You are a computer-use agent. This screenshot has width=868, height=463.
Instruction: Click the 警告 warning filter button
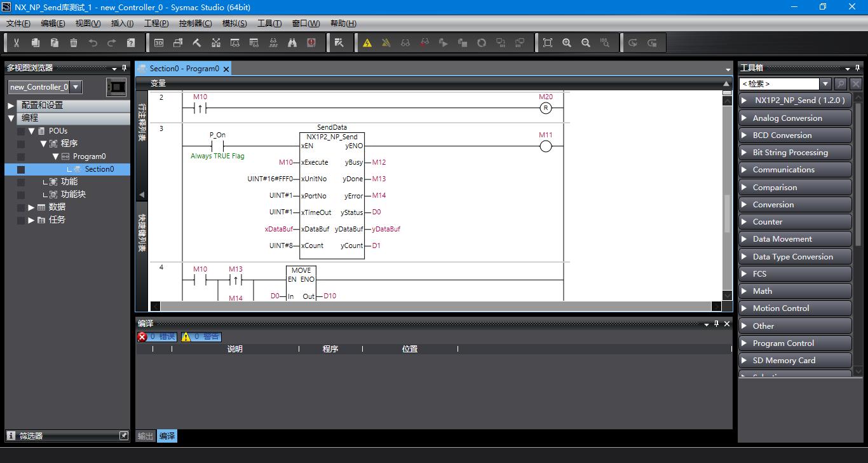[x=201, y=336]
